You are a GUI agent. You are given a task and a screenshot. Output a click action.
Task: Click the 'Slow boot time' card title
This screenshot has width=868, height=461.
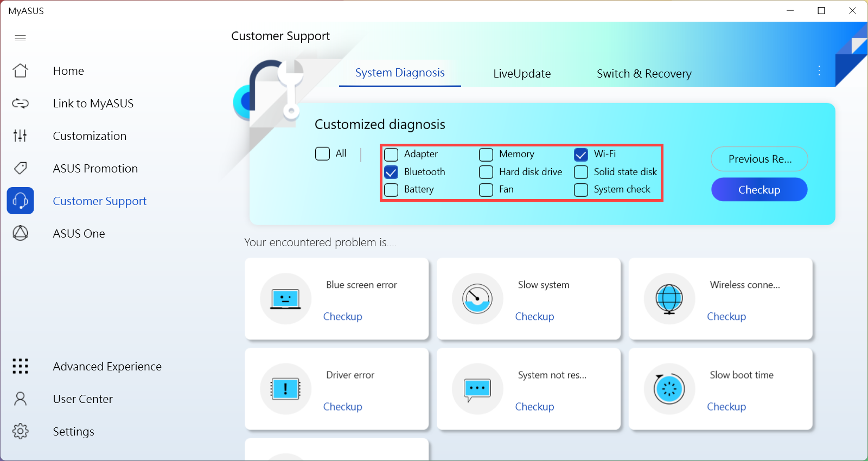(x=742, y=375)
